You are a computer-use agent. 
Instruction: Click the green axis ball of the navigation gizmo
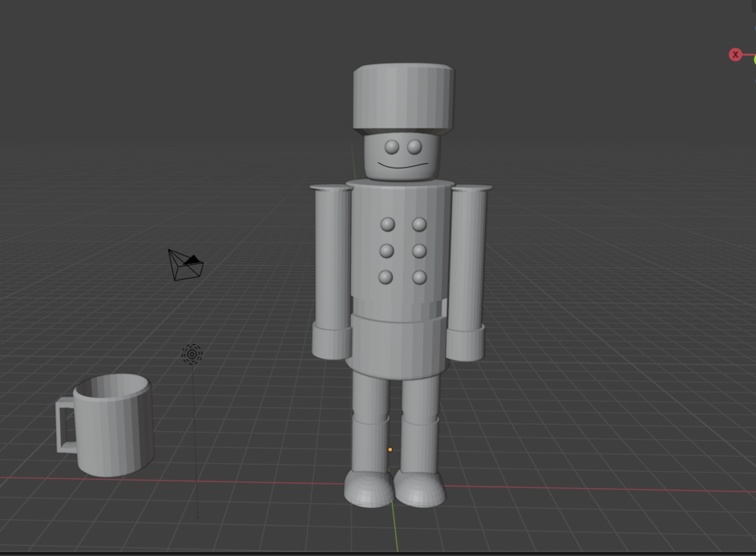coord(754,58)
